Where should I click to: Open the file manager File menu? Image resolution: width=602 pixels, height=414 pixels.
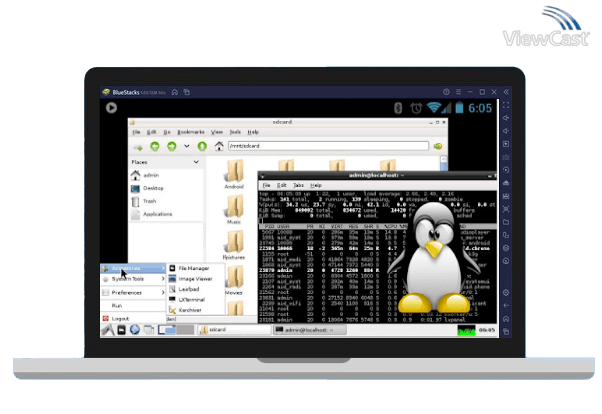136,132
